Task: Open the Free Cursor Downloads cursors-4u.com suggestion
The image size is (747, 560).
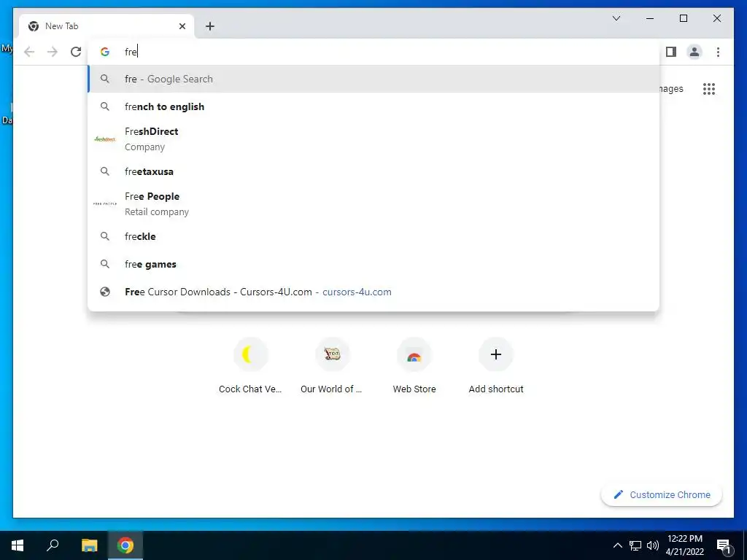Action: point(373,292)
